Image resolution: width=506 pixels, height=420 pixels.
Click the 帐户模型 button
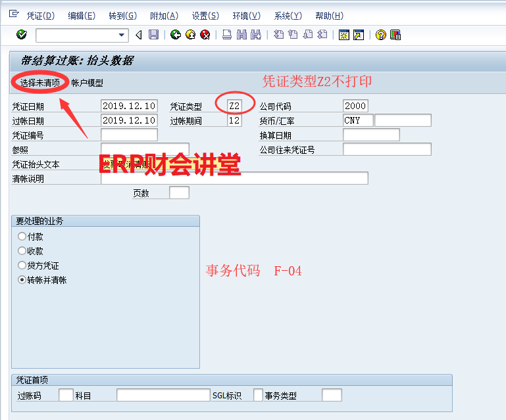[87, 83]
